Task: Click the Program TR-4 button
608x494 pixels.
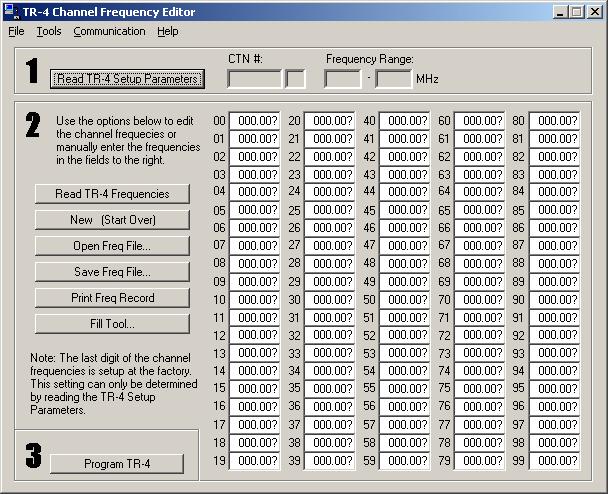Action: click(x=117, y=464)
